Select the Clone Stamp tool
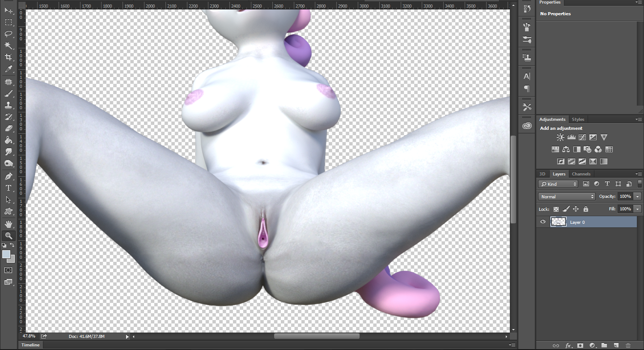Viewport: 644px width, 350px height. pyautogui.click(x=8, y=105)
